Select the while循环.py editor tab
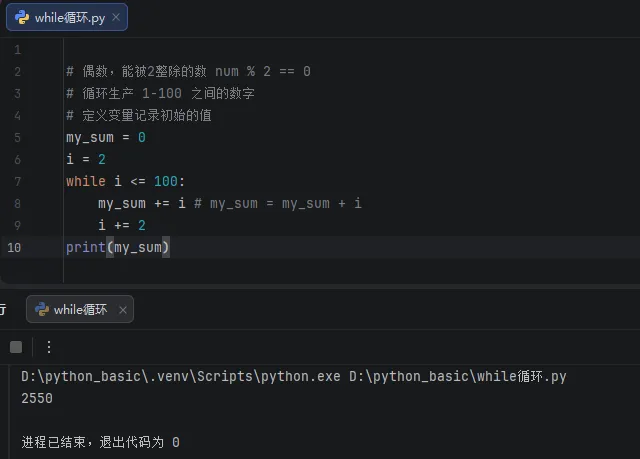The width and height of the screenshot is (640, 459). point(67,17)
